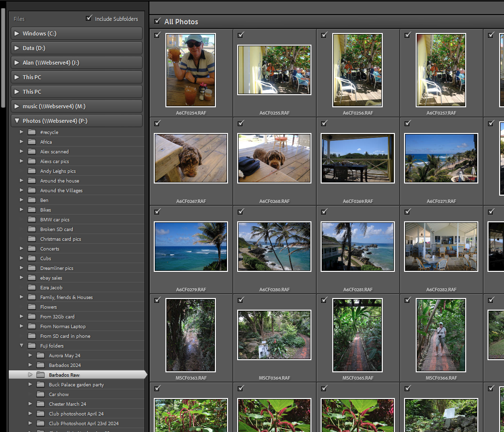
Task: Select the Barbados 2024 folder
Action: [x=65, y=365]
